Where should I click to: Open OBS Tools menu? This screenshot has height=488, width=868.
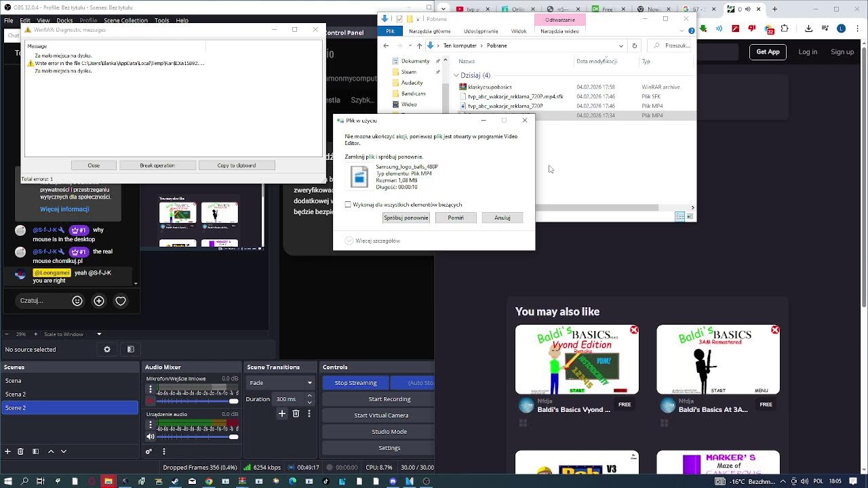(161, 20)
